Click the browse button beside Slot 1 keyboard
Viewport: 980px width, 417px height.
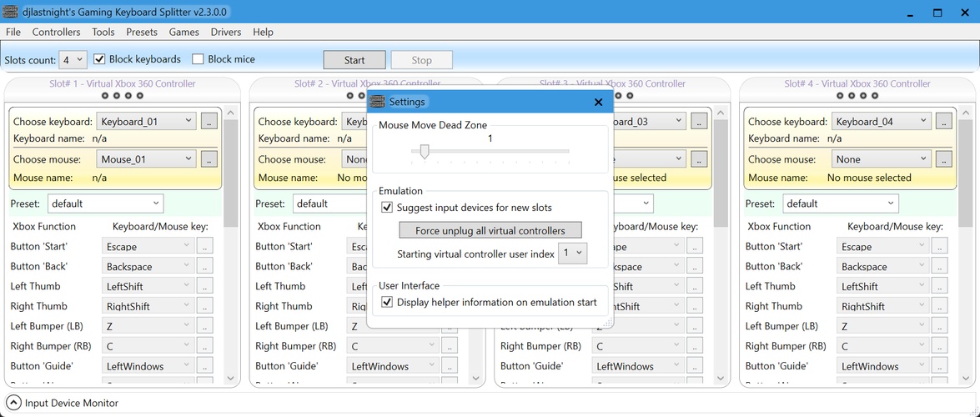click(209, 122)
